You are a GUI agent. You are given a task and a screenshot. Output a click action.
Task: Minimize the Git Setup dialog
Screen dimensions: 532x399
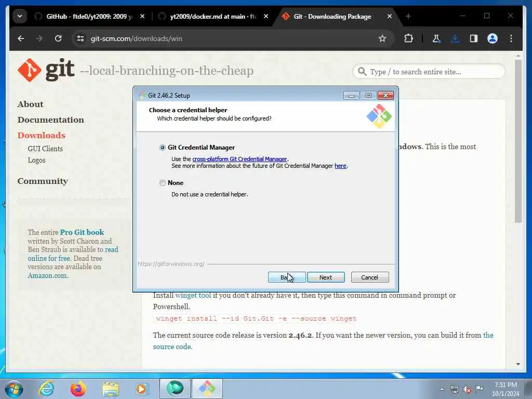pyautogui.click(x=351, y=96)
